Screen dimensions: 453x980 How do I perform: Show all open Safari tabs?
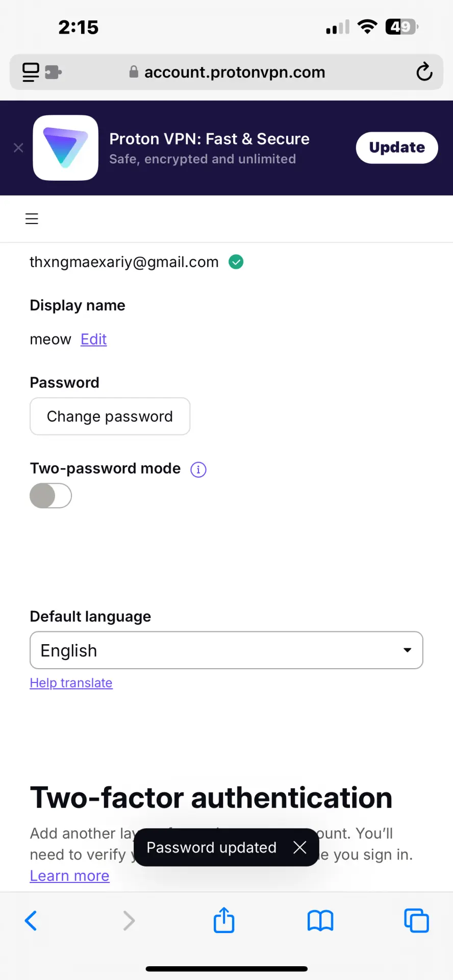click(416, 921)
